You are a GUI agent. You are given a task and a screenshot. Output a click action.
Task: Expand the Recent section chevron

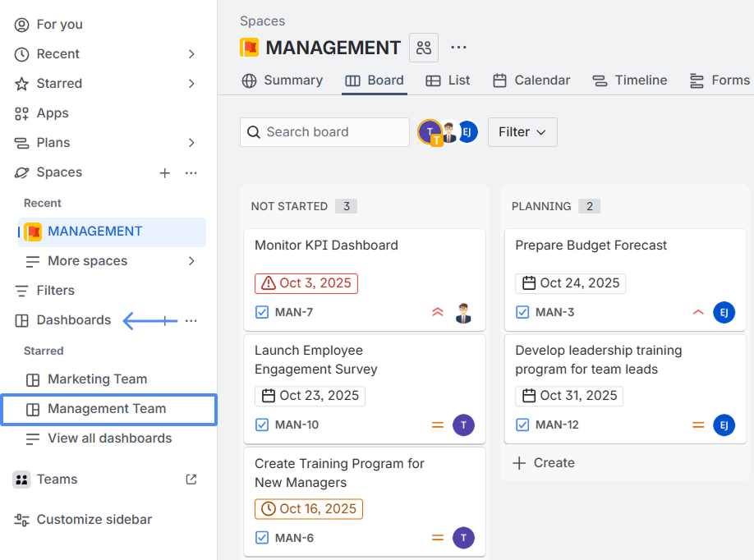[191, 54]
